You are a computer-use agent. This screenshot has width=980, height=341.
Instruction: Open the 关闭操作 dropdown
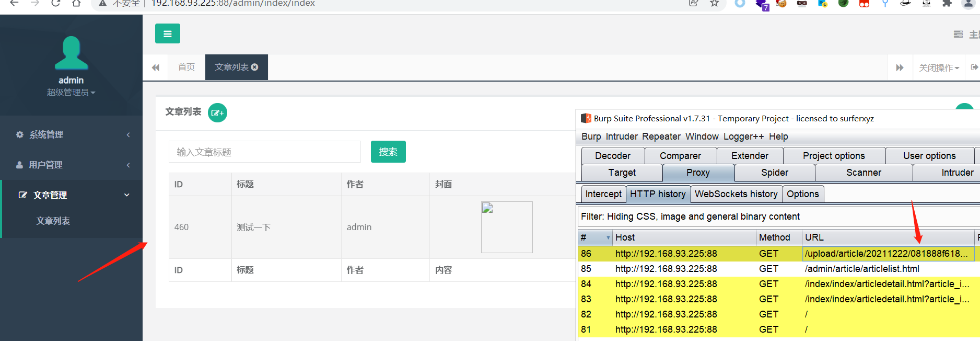coord(939,67)
